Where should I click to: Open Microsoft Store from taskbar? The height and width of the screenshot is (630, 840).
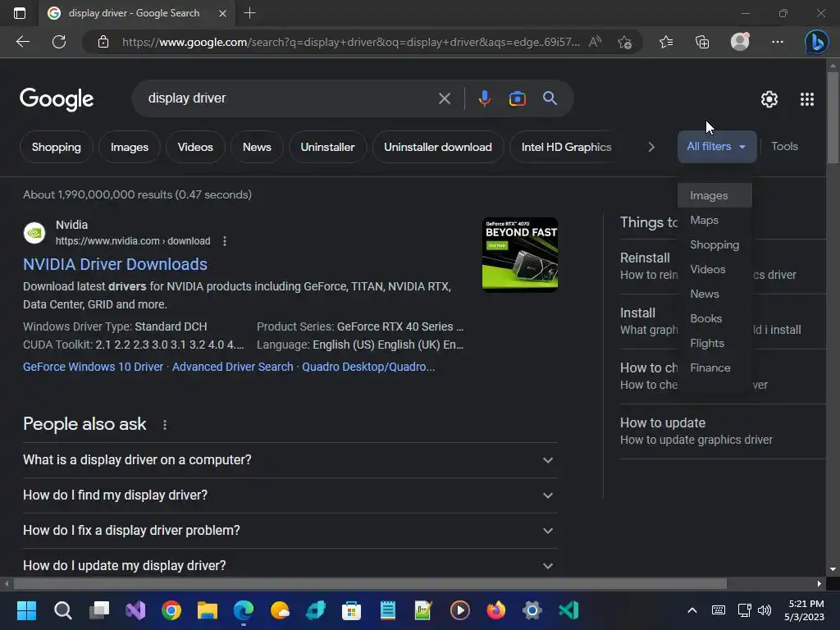click(x=351, y=610)
